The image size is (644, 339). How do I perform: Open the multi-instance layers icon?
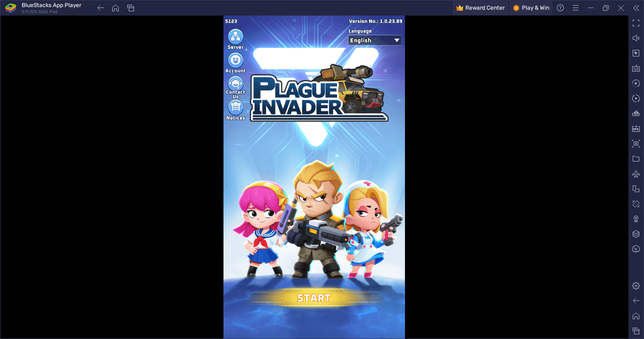click(636, 234)
